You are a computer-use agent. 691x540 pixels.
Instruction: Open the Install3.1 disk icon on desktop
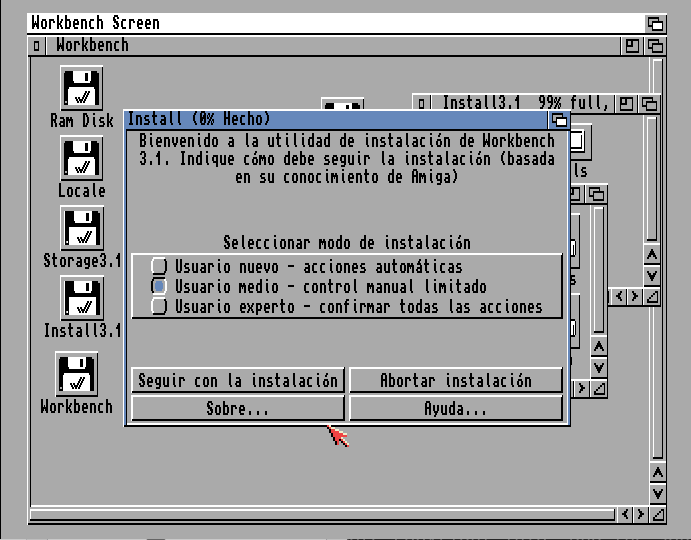pos(81,298)
